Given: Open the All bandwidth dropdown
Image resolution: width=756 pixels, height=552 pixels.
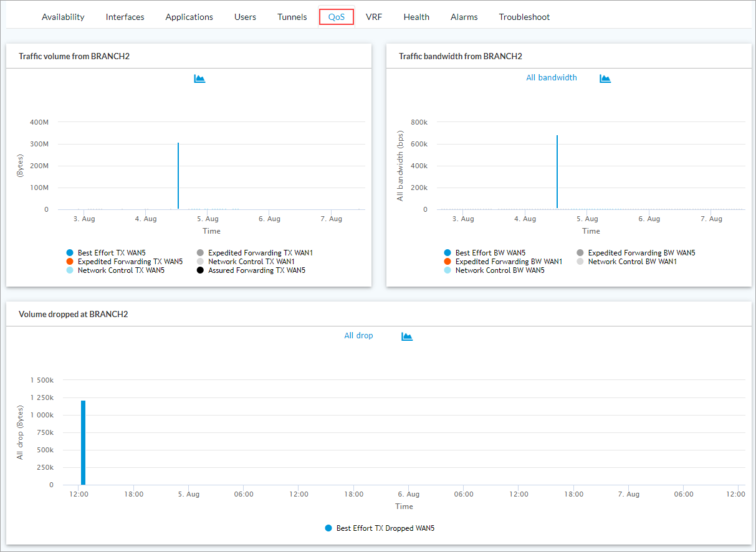Looking at the screenshot, I should pos(552,78).
